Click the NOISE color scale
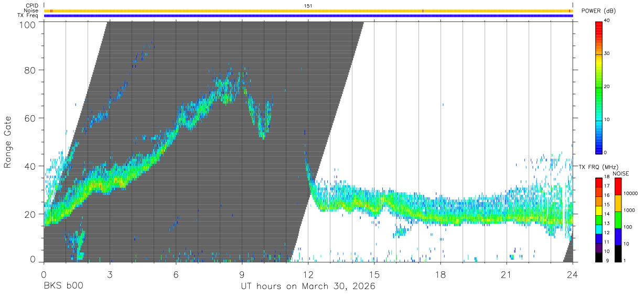Screen dimensions: 644x297 pos(618,219)
